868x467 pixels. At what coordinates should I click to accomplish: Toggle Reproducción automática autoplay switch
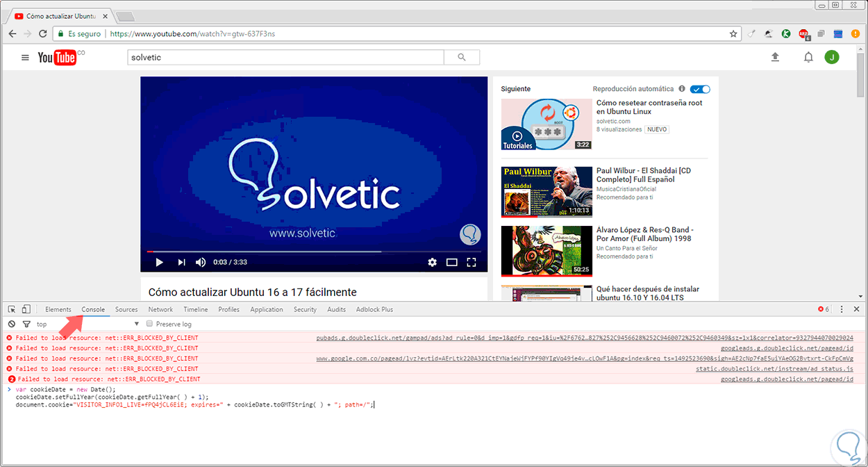tap(700, 89)
